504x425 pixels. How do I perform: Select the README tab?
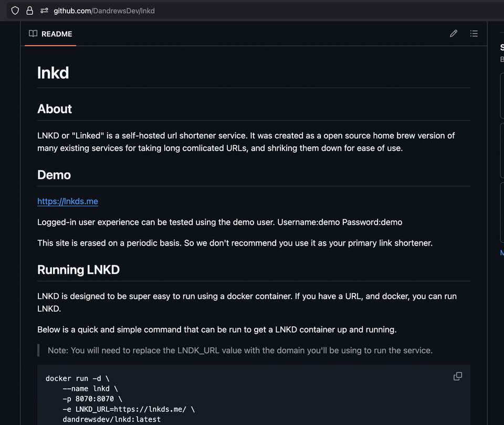(50, 34)
